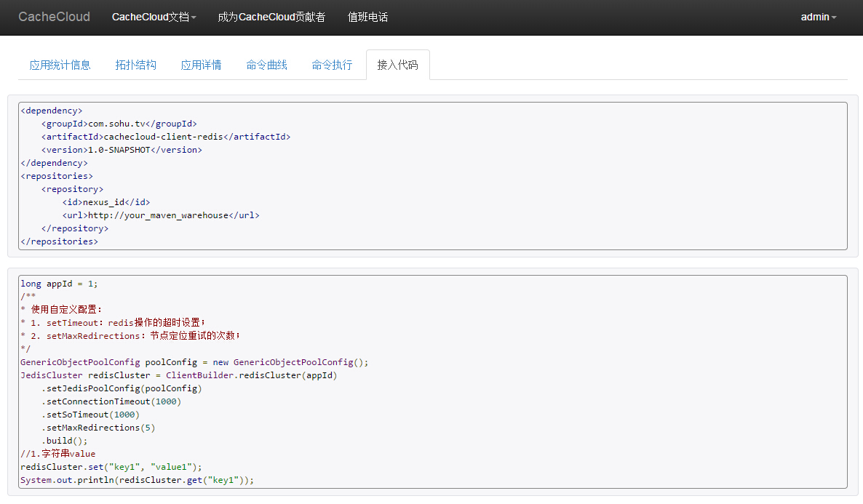Click the CacheCloud brand logo link
863x504 pixels.
[x=54, y=17]
